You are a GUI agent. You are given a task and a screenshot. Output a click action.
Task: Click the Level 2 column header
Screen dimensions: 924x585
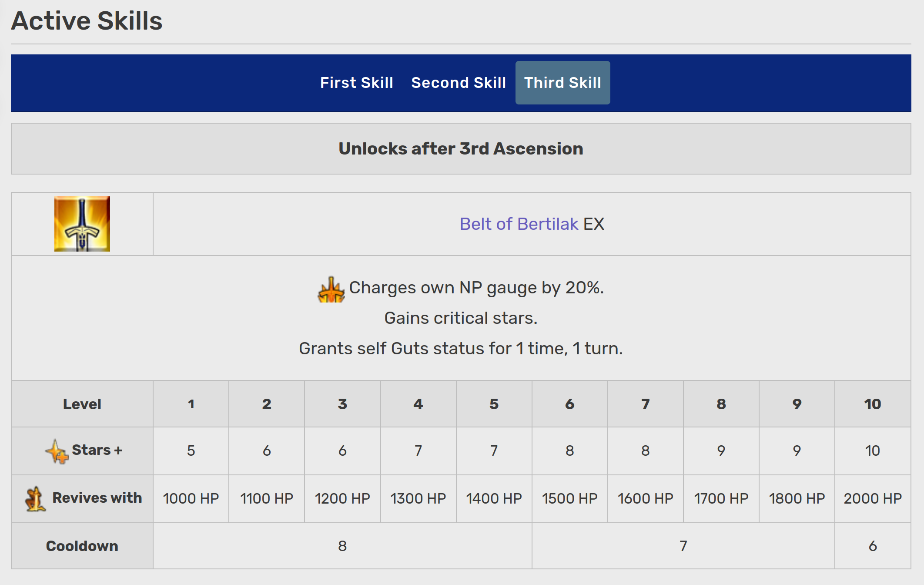[x=267, y=404]
